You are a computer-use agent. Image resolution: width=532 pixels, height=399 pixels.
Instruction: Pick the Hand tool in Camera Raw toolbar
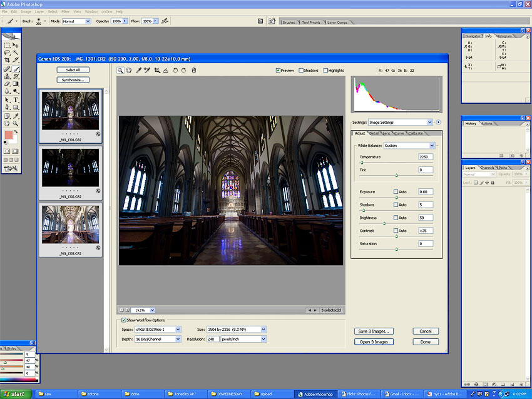pyautogui.click(x=129, y=70)
